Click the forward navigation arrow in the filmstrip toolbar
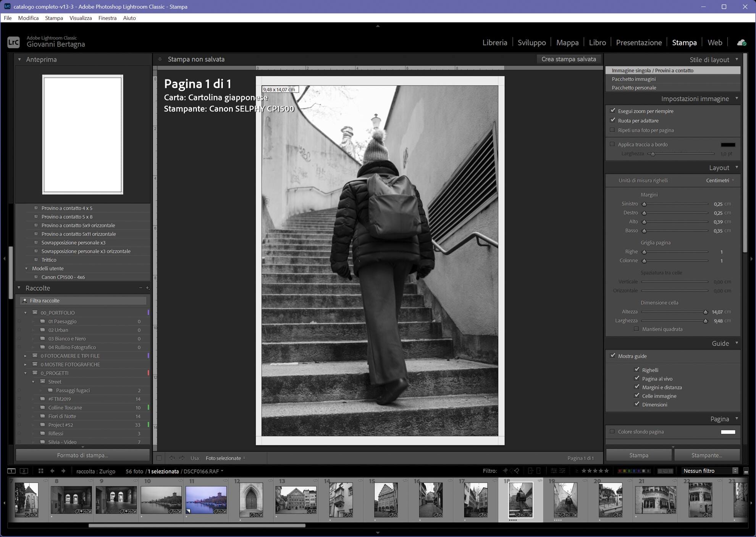This screenshot has width=756, height=537. pyautogui.click(x=63, y=471)
